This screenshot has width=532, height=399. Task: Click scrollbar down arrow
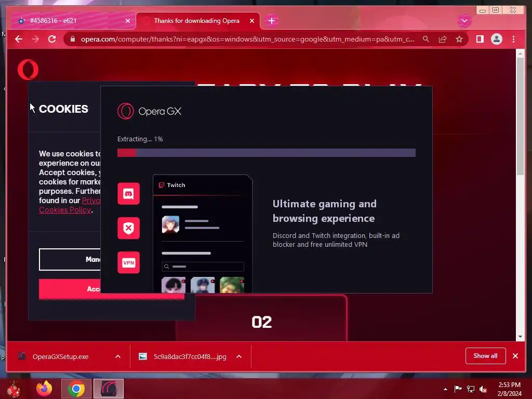pos(520,337)
